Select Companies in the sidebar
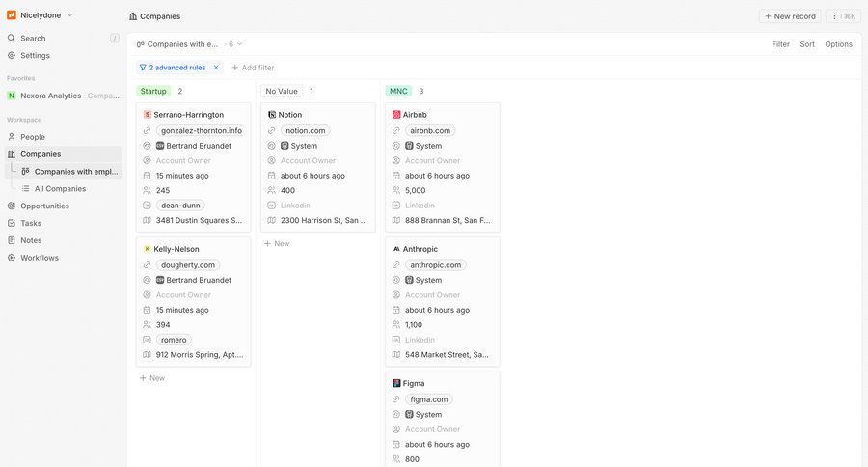 63,154
